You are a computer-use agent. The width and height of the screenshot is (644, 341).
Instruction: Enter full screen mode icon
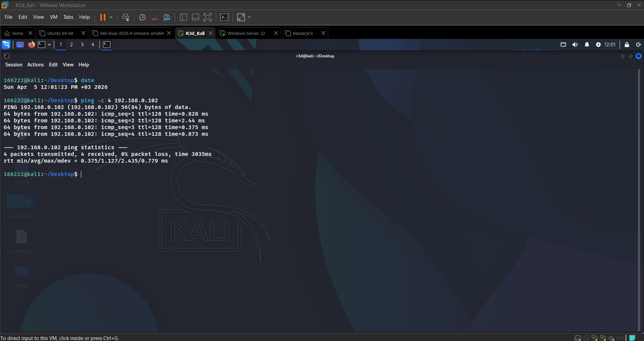(208, 17)
